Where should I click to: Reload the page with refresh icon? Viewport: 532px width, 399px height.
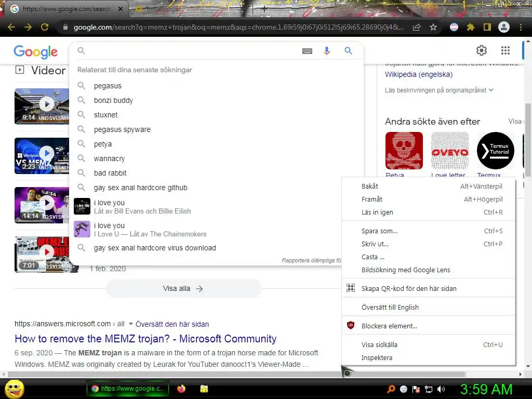(45, 27)
